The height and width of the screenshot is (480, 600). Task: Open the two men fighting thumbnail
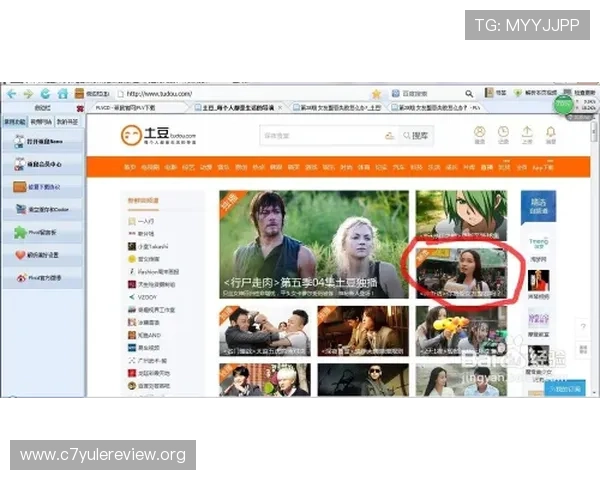click(x=265, y=331)
